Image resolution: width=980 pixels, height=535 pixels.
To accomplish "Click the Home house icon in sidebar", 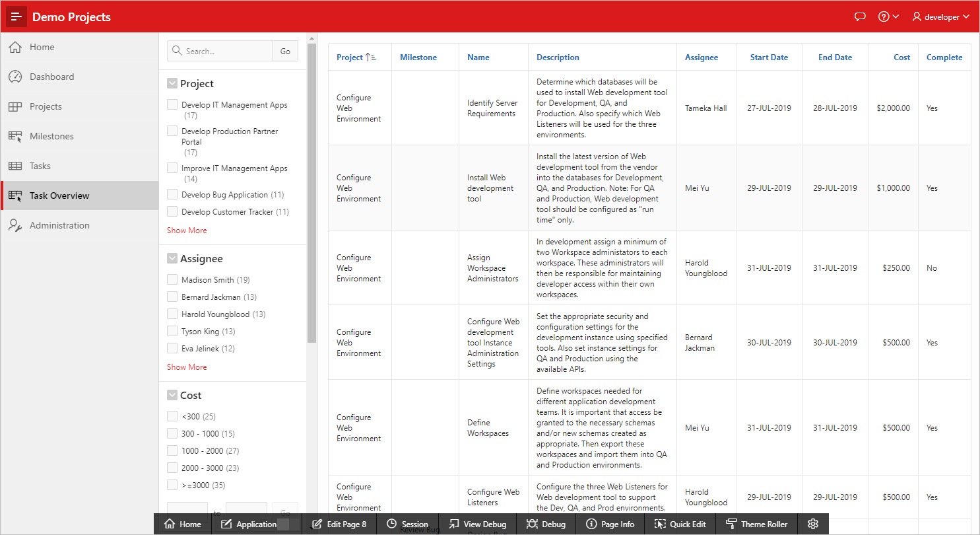I will [15, 47].
